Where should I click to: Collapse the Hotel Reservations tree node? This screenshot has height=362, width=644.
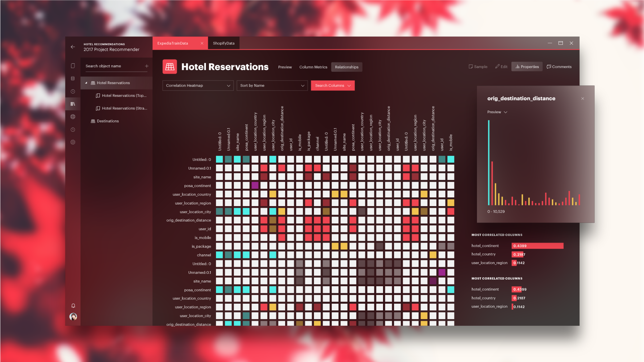click(x=86, y=83)
